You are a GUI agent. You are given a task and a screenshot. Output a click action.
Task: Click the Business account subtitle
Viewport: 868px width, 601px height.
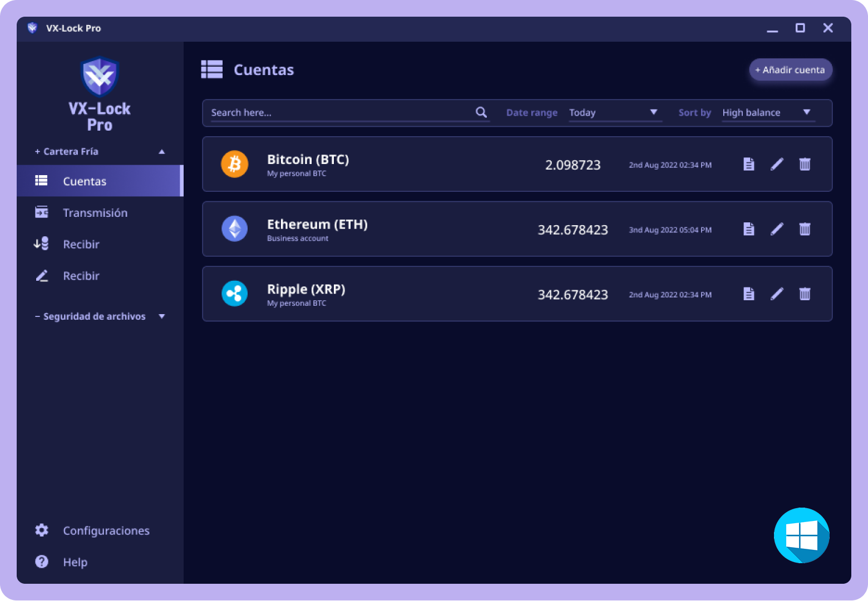[298, 238]
